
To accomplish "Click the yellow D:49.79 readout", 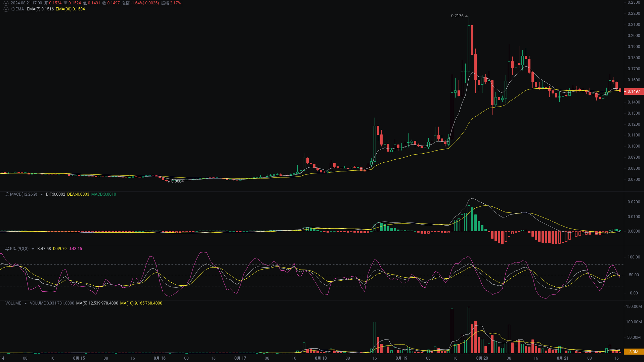I will click(x=60, y=249).
